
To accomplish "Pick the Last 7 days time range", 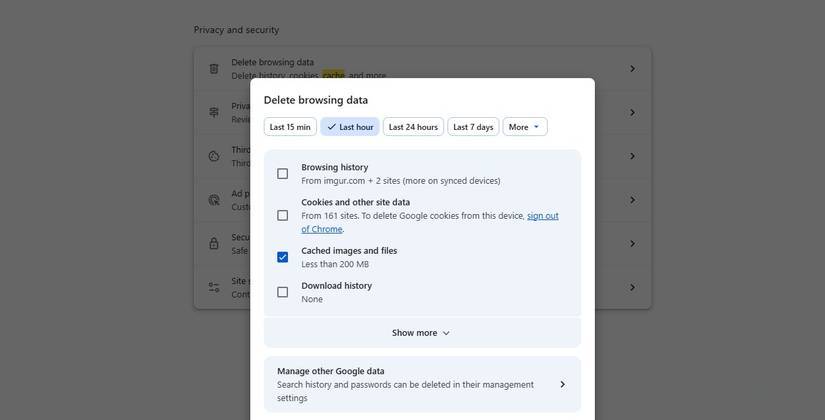I will pyautogui.click(x=473, y=127).
